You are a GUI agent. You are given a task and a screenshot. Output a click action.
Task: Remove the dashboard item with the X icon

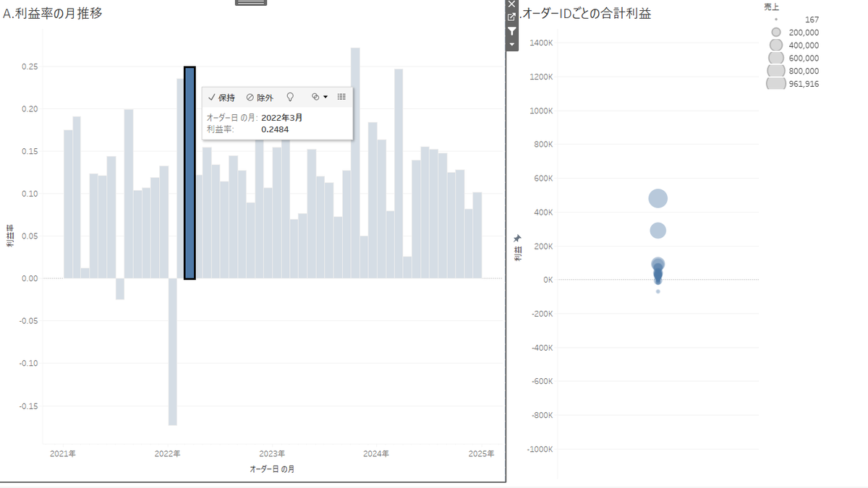click(512, 4)
